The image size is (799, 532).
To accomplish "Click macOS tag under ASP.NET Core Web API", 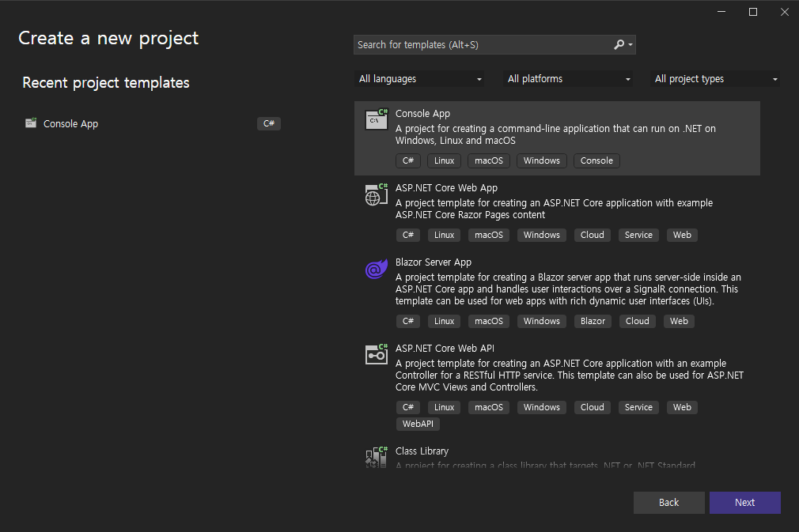I will coord(489,407).
